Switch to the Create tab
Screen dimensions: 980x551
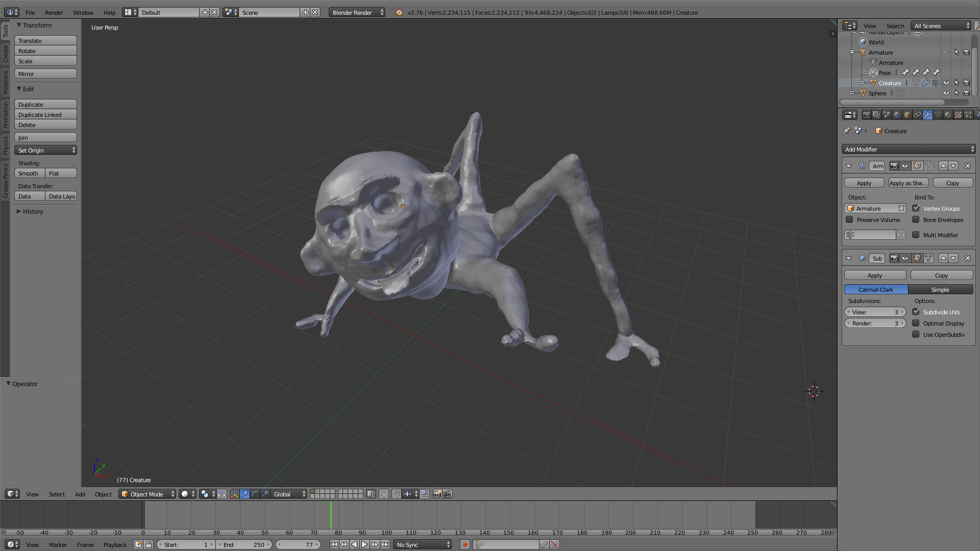pos(6,54)
